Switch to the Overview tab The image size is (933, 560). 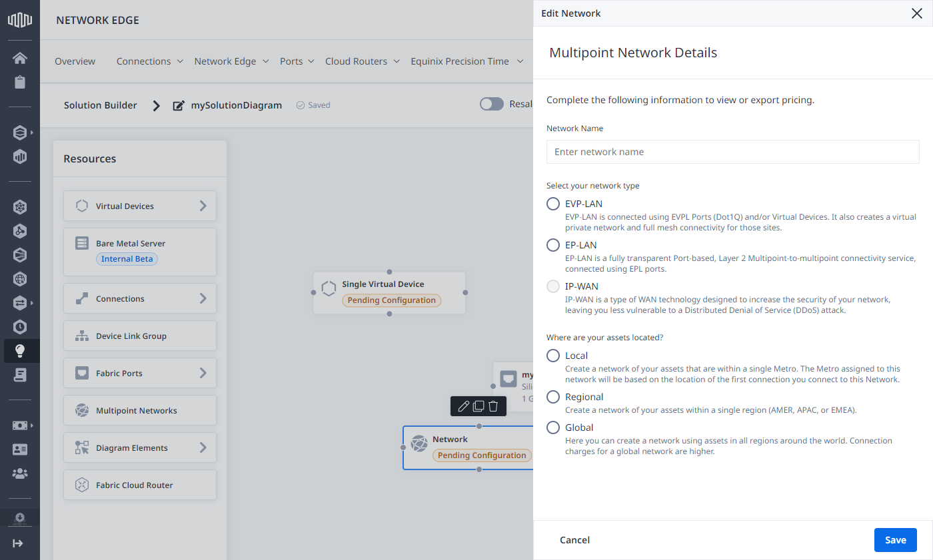pyautogui.click(x=75, y=61)
